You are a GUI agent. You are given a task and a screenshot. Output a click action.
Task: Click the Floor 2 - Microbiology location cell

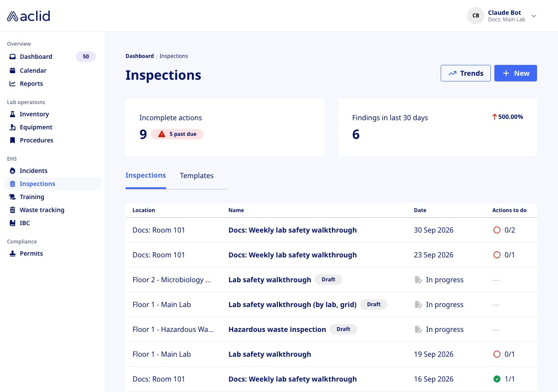172,280
